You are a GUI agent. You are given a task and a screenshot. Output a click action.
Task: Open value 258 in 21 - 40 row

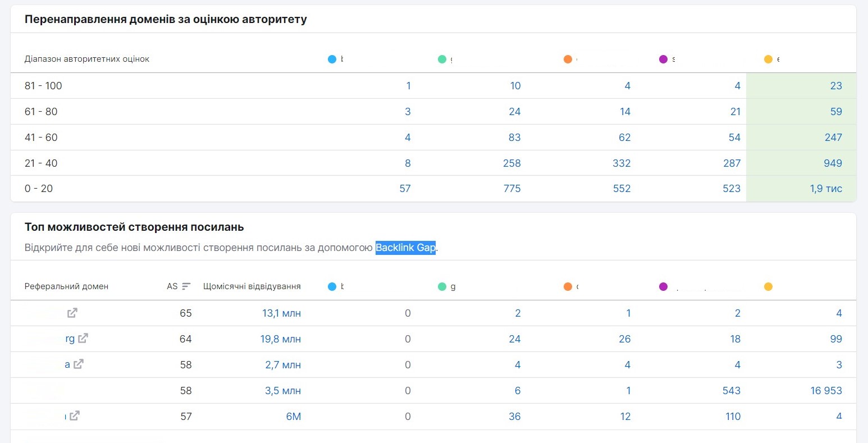[x=512, y=163]
